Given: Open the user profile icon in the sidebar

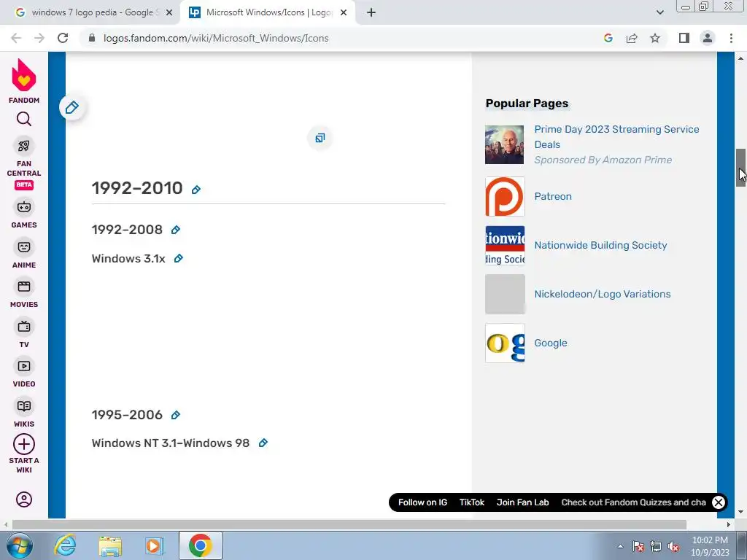Looking at the screenshot, I should 24,499.
